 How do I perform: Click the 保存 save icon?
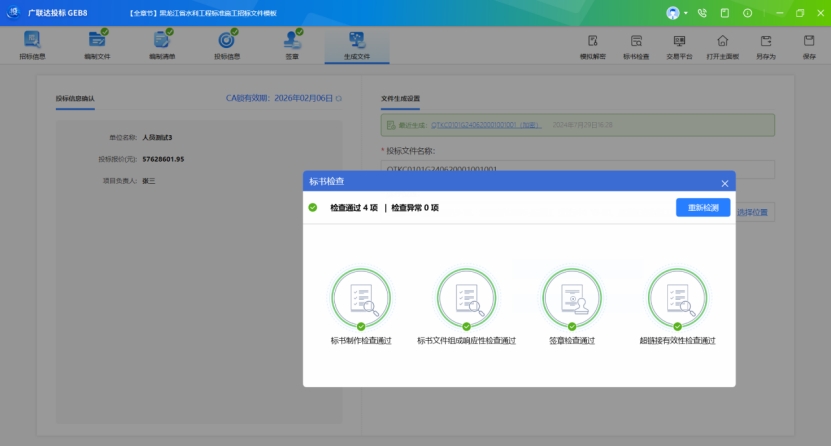(809, 42)
